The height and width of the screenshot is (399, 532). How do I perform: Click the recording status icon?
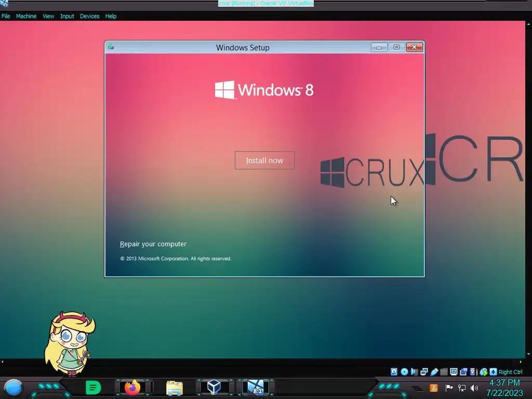463,372
